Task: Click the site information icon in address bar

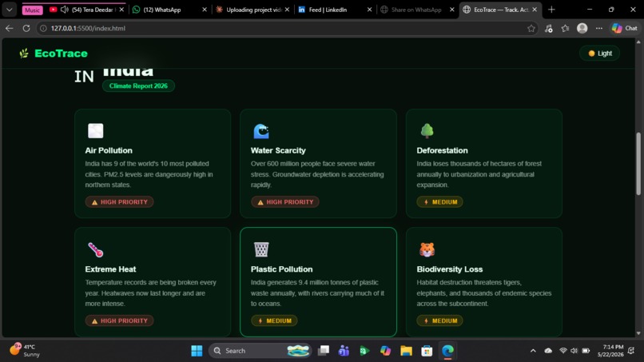Action: pos(43,28)
